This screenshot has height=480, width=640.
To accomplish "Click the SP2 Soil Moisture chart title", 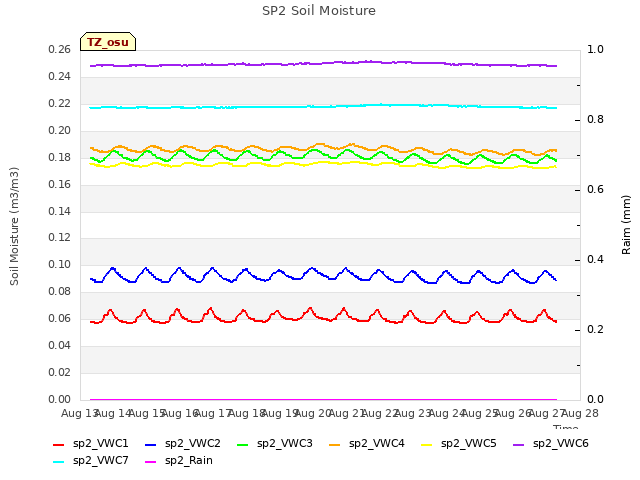I will [x=319, y=11].
